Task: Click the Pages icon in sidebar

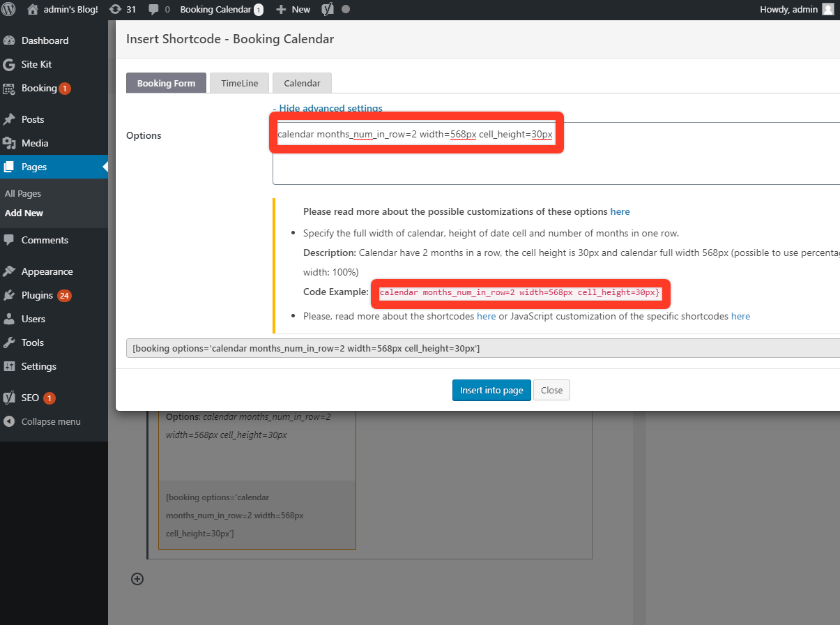Action: pos(9,167)
